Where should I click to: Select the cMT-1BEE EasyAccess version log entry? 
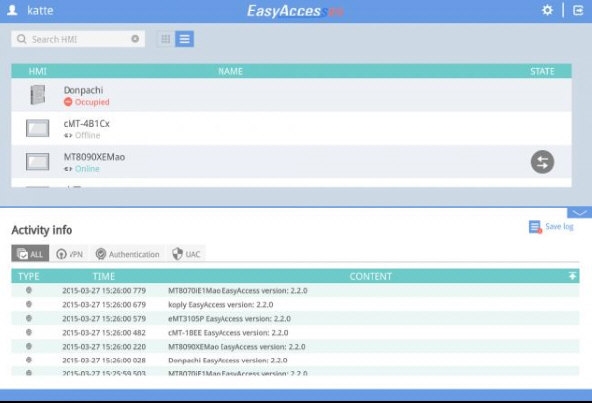(295, 332)
